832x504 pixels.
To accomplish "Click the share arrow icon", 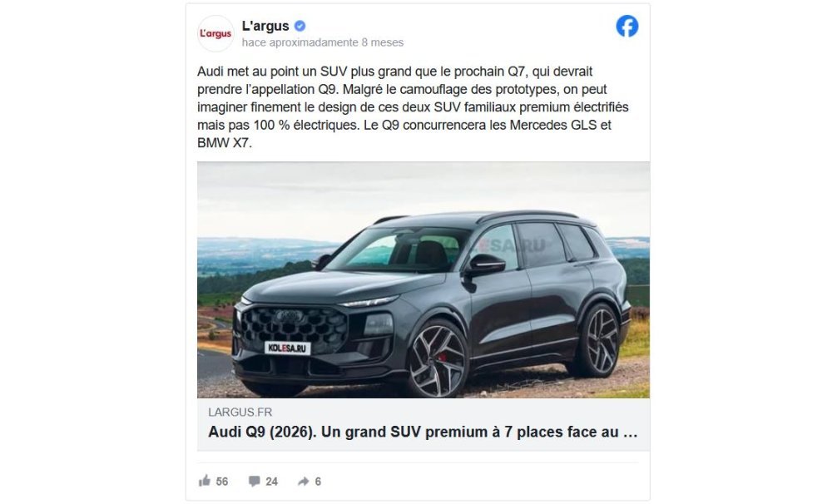I will pyautogui.click(x=303, y=482).
